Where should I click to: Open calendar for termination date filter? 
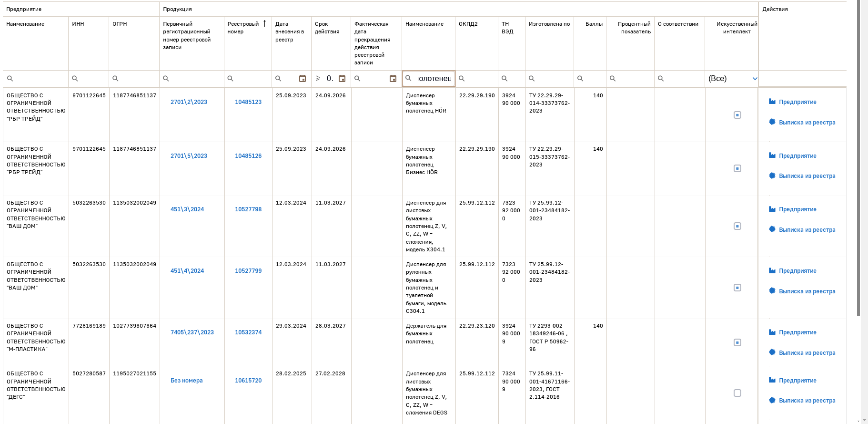(393, 79)
